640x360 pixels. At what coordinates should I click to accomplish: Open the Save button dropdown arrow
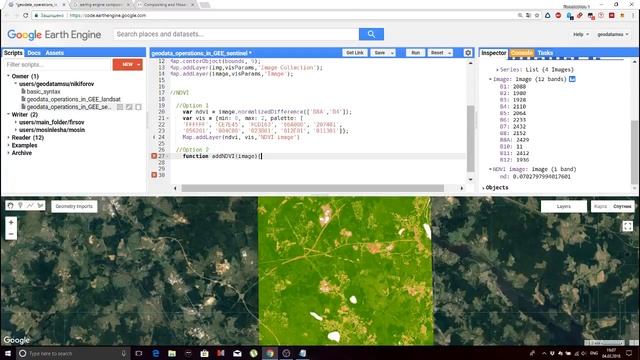392,53
